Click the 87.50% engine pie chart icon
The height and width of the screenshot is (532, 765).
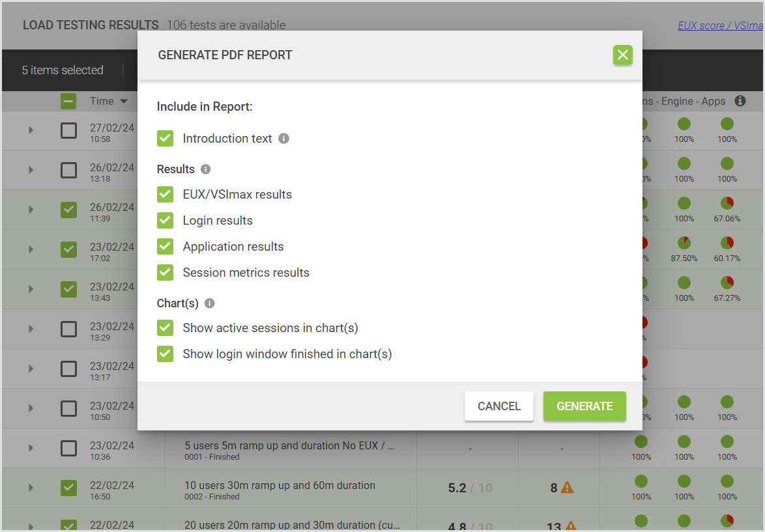(684, 243)
